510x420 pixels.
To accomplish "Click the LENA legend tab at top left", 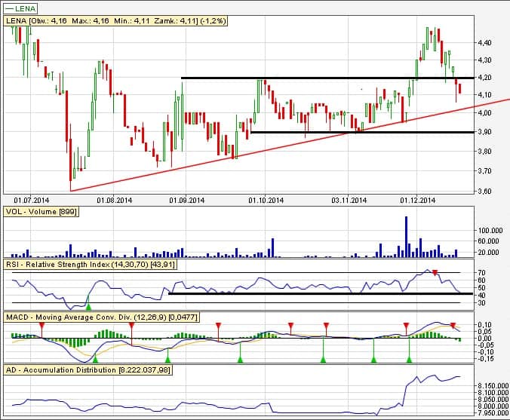I will tap(21, 8).
